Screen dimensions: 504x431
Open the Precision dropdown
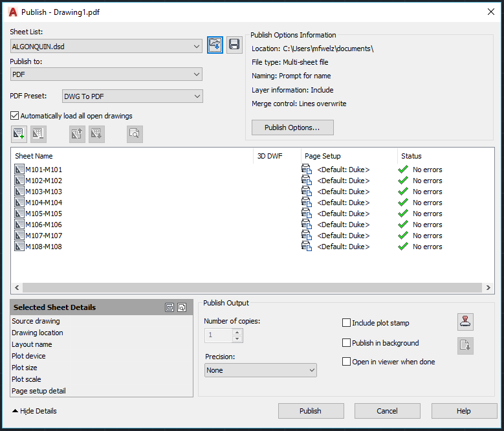tap(260, 370)
